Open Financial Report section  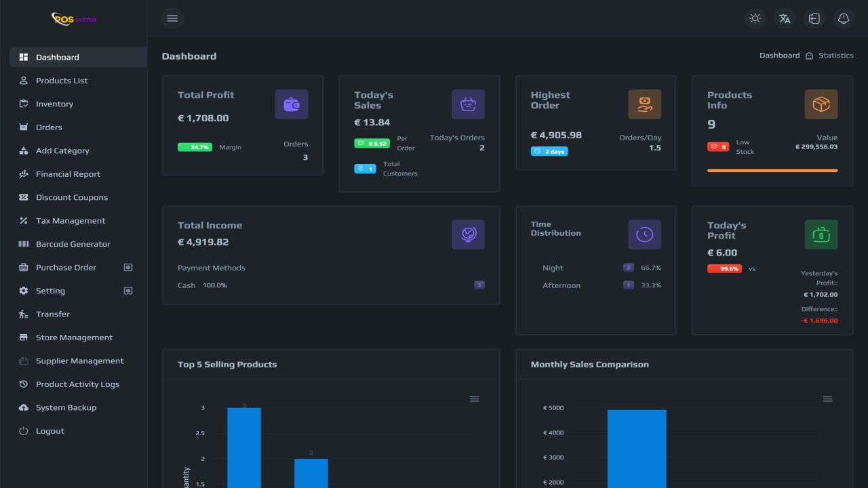pyautogui.click(x=78, y=174)
